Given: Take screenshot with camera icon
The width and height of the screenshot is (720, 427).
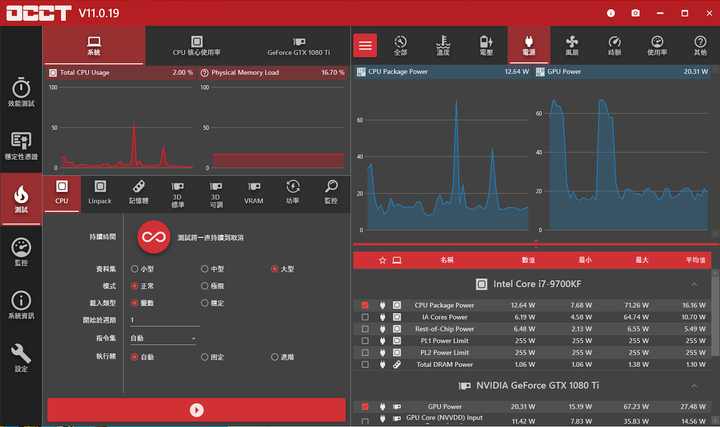Looking at the screenshot, I should 636,13.
